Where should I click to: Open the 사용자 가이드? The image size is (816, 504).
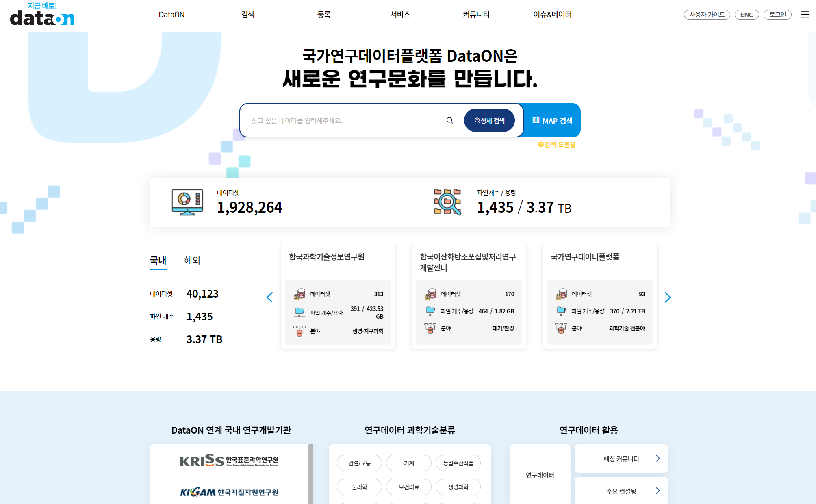point(707,15)
